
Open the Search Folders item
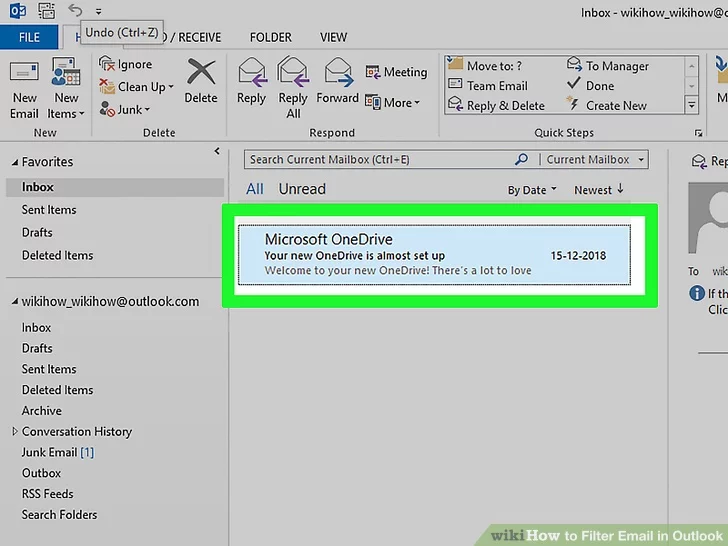[x=59, y=515]
